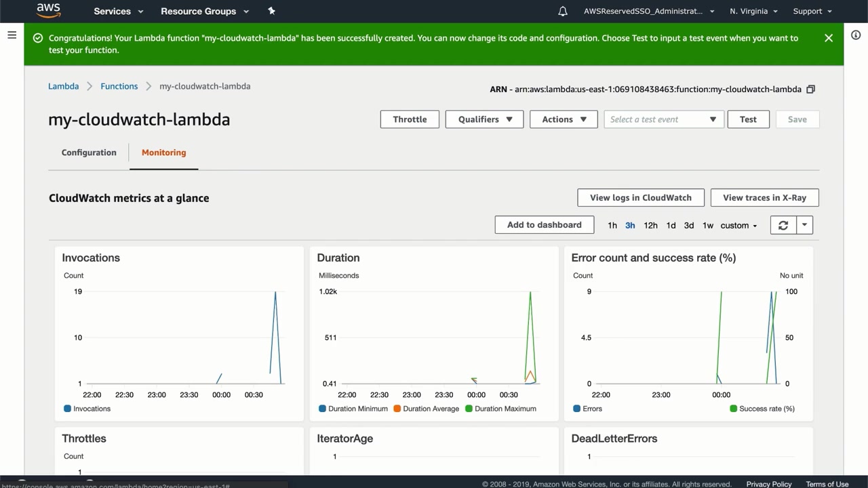Open the Select a test event dropdown

click(663, 119)
